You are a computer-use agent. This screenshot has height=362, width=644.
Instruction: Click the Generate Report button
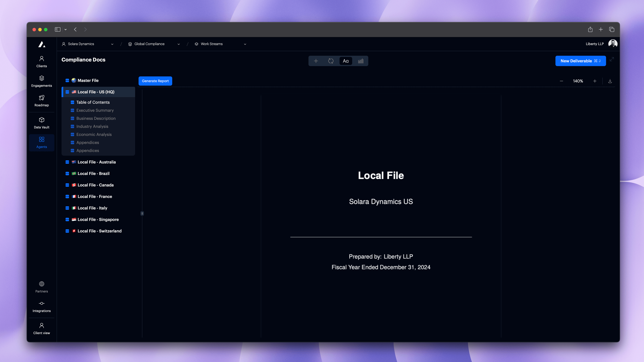tap(155, 81)
